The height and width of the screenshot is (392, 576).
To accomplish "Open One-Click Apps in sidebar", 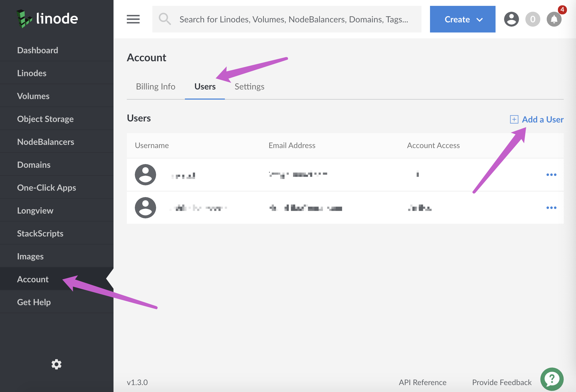I will coord(57,187).
